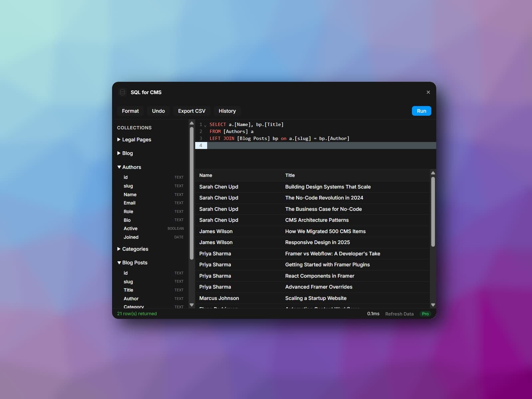Refresh Data in the status bar
Viewport: 532px width, 399px height.
(x=399, y=314)
